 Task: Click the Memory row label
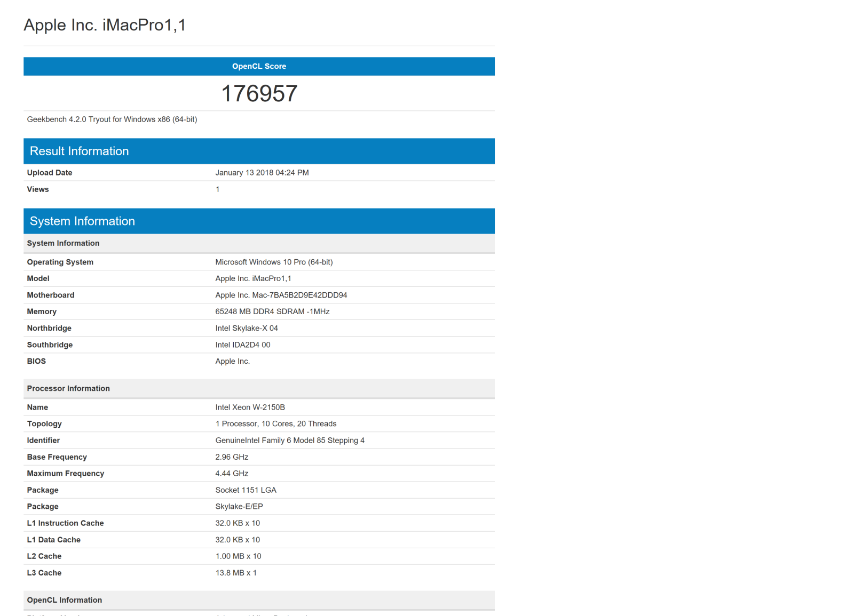(42, 311)
